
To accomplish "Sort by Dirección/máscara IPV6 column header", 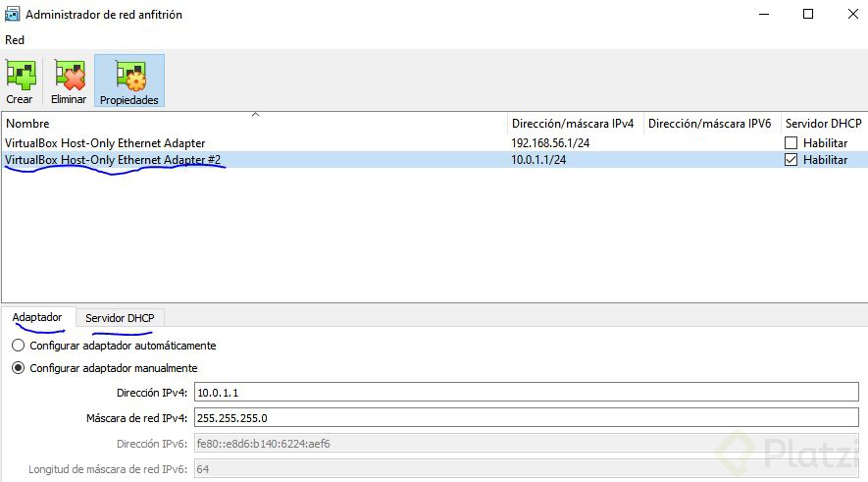I will (x=712, y=124).
